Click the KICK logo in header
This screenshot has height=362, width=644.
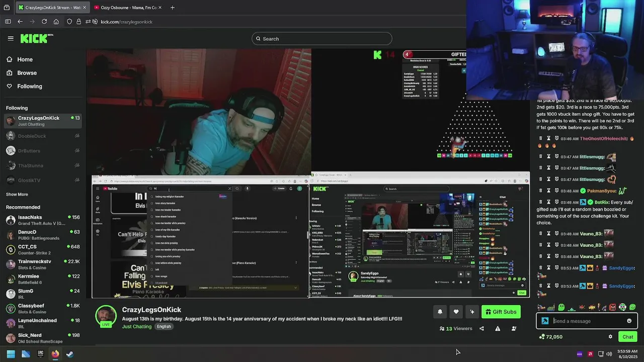[x=36, y=38]
